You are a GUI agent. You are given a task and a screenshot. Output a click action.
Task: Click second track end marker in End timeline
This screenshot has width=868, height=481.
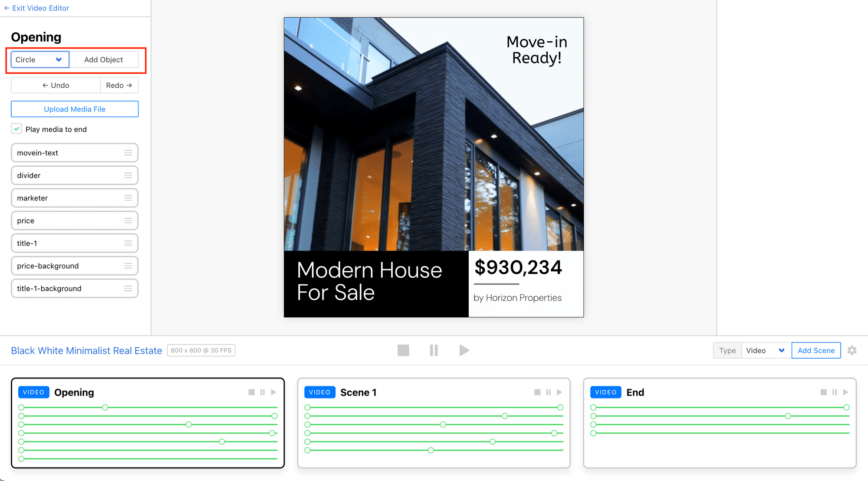(x=788, y=416)
